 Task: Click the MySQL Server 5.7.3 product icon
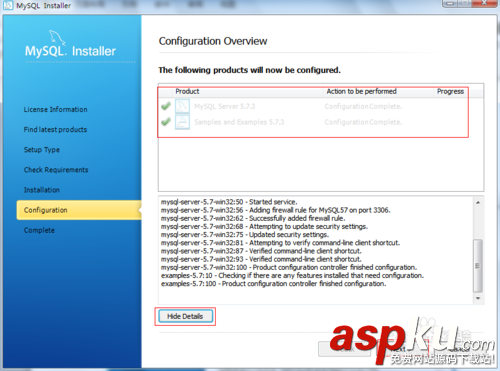click(182, 106)
